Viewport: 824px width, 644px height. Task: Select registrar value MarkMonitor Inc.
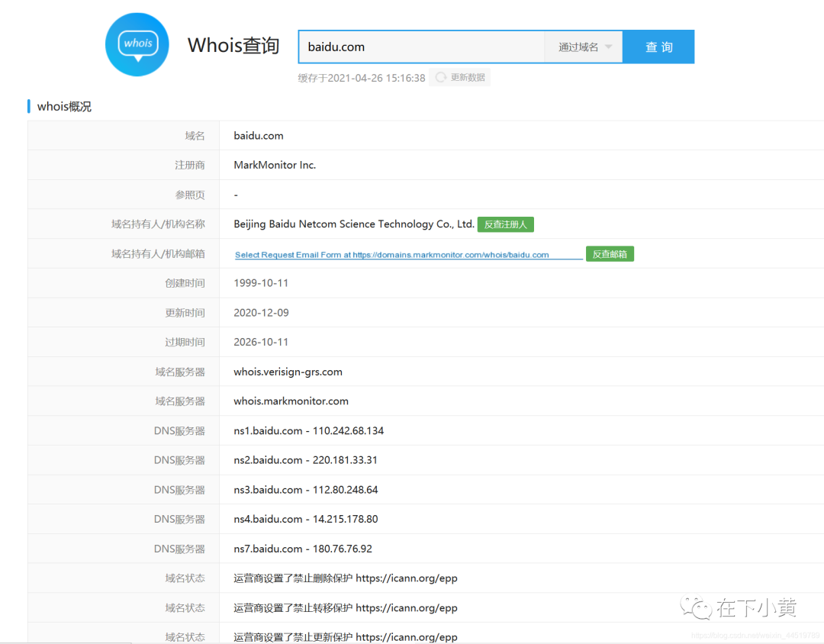[275, 165]
